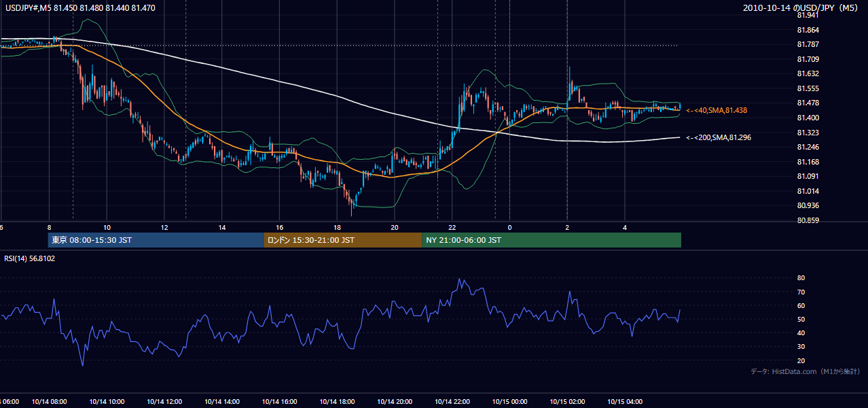Click the RSI(14) 56.8102 indicator label
This screenshot has width=868, height=408.
30,258
